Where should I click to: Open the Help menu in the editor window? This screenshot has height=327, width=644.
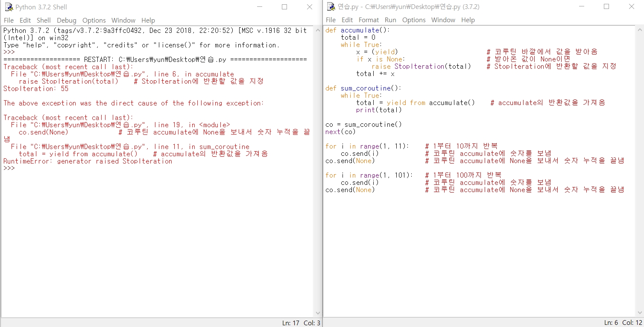pyautogui.click(x=468, y=20)
